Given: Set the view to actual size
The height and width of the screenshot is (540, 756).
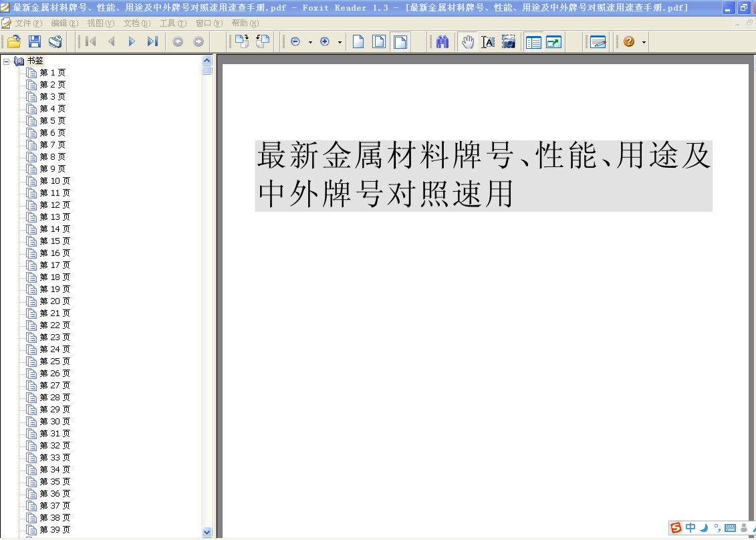Looking at the screenshot, I should click(x=358, y=42).
